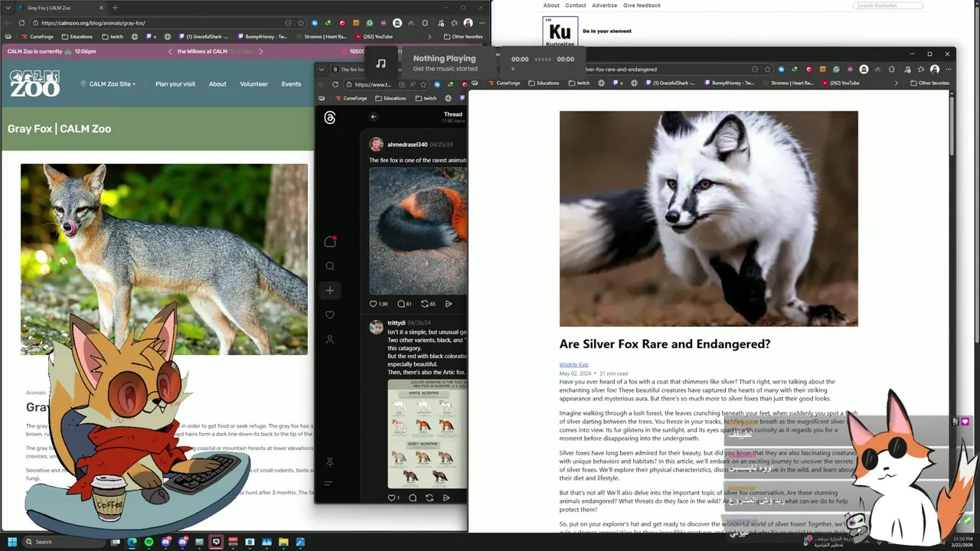The height and width of the screenshot is (551, 980).
Task: Click the gray fox photo on CALM Zoo
Action: (164, 259)
